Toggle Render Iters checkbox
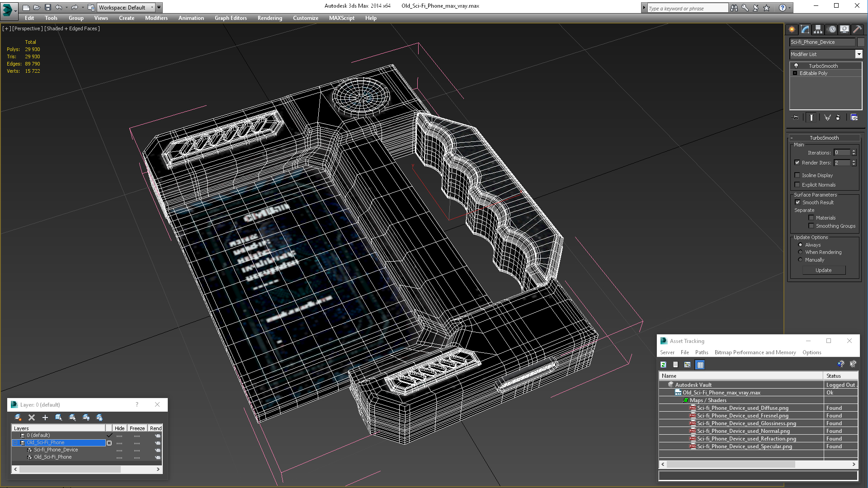This screenshot has width=868, height=488. click(x=797, y=163)
